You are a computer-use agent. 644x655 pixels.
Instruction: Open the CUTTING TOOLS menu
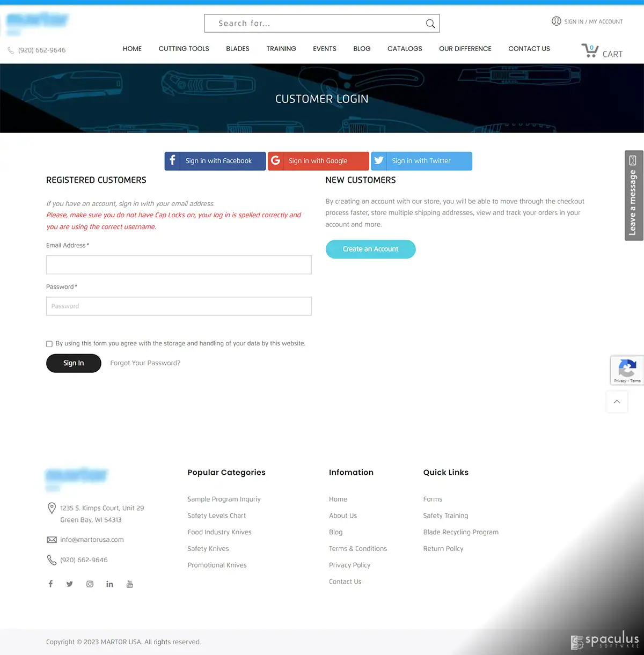184,49
